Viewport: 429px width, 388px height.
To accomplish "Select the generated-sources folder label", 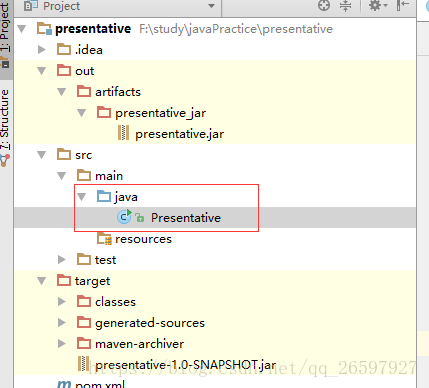I will click(150, 323).
